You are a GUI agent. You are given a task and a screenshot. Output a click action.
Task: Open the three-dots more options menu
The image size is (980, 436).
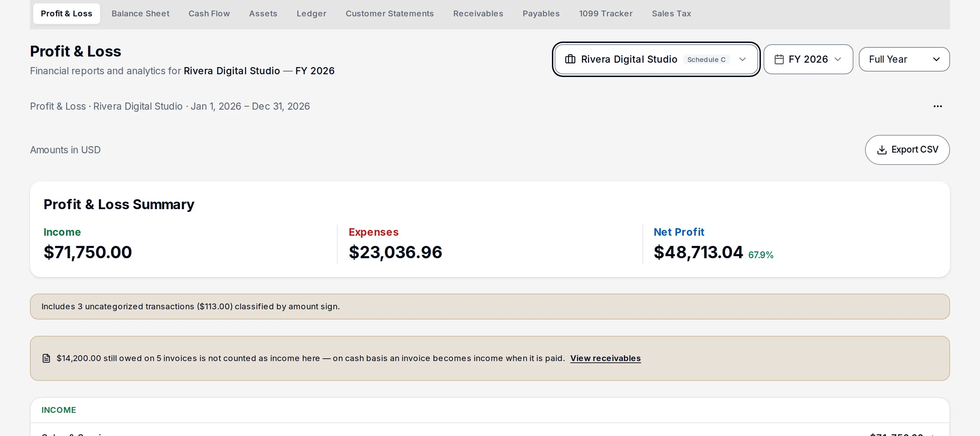(937, 106)
